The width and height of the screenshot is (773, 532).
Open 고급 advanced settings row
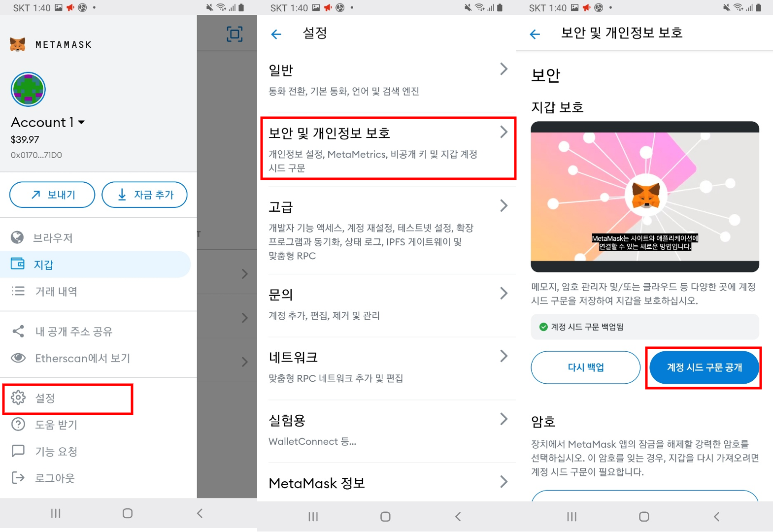point(388,231)
